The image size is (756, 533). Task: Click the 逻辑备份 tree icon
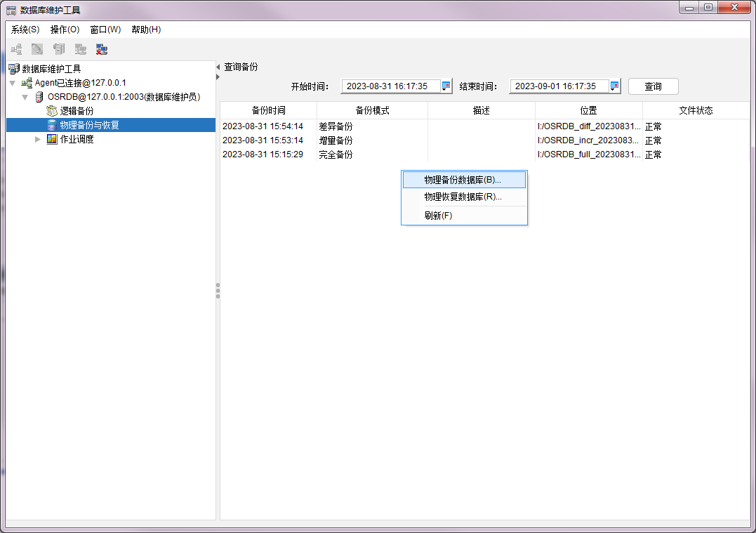coord(52,111)
